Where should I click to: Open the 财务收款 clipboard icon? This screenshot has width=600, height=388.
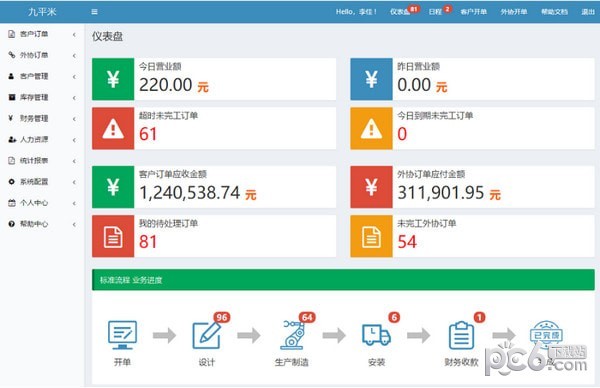click(461, 335)
